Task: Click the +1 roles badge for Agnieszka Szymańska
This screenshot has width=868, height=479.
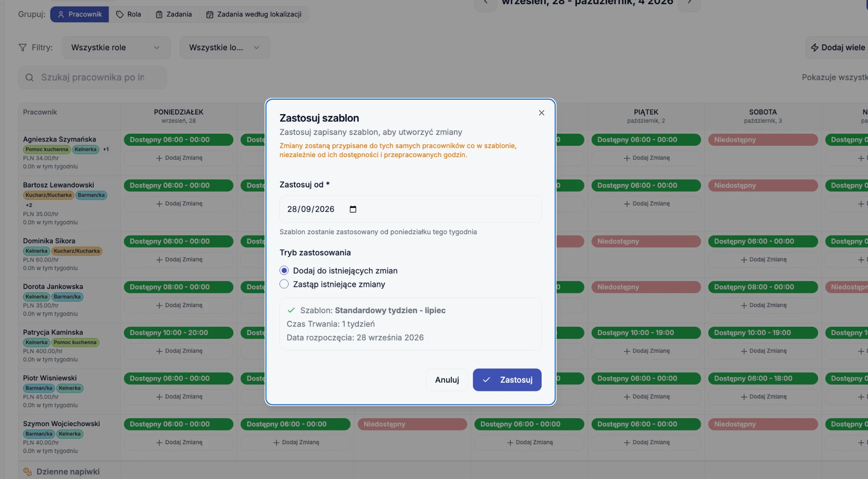Action: [x=105, y=149]
